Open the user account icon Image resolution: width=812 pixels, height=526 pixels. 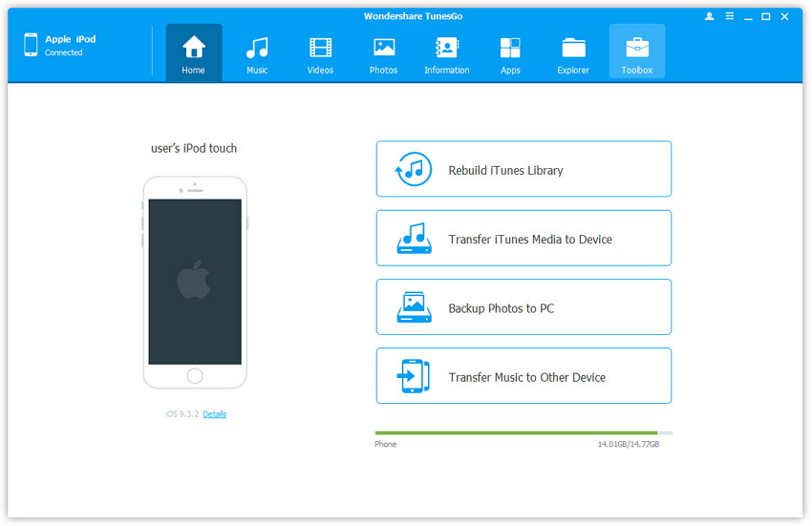(710, 16)
